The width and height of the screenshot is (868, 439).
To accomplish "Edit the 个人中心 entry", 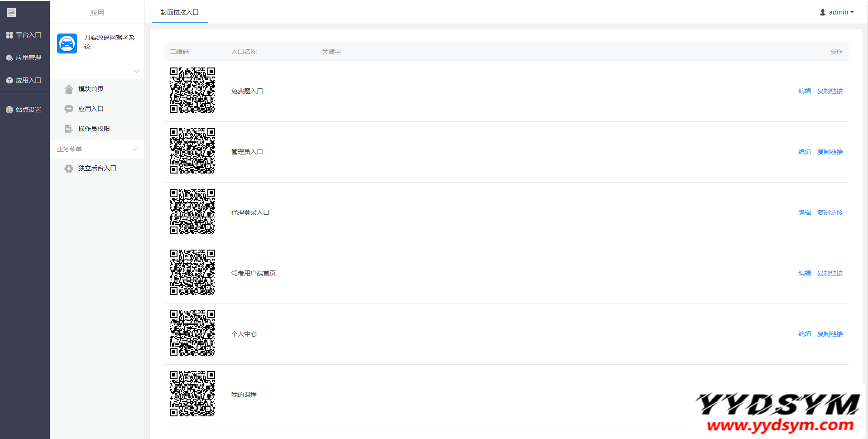I will coord(805,334).
